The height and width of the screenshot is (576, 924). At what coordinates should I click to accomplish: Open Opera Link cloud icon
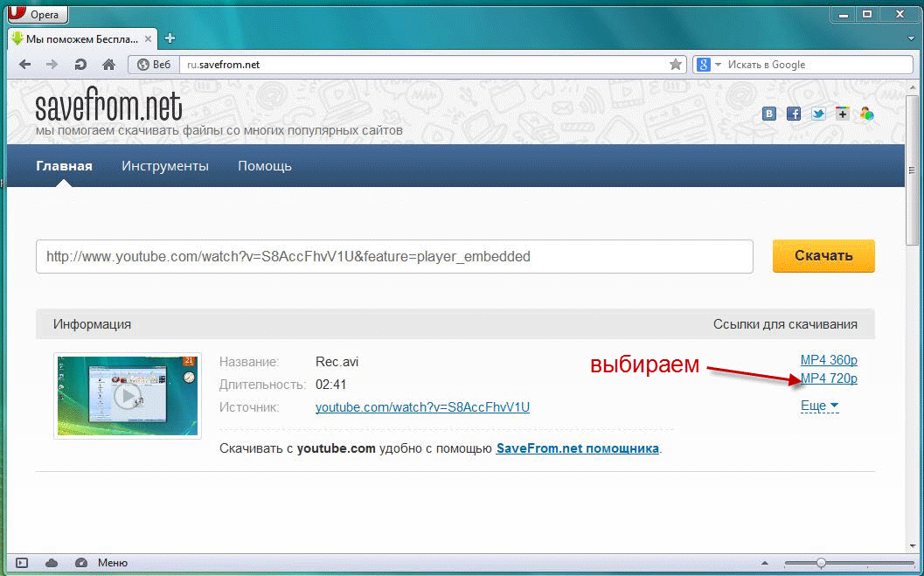pyautogui.click(x=52, y=563)
